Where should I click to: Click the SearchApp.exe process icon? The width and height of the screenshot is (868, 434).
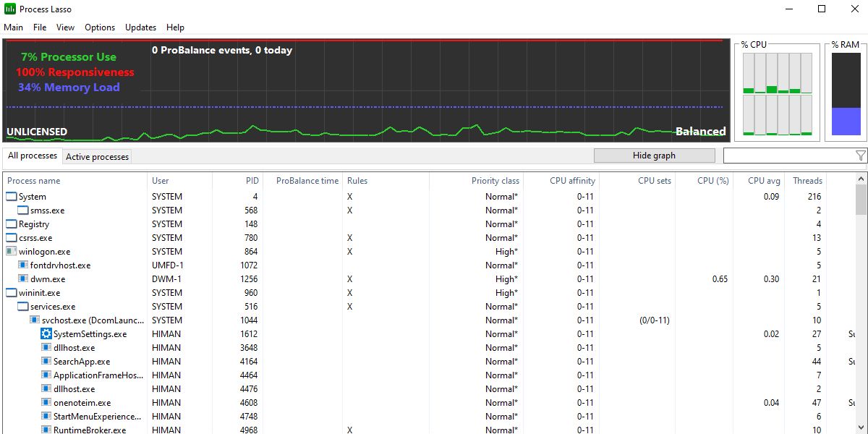coord(46,362)
